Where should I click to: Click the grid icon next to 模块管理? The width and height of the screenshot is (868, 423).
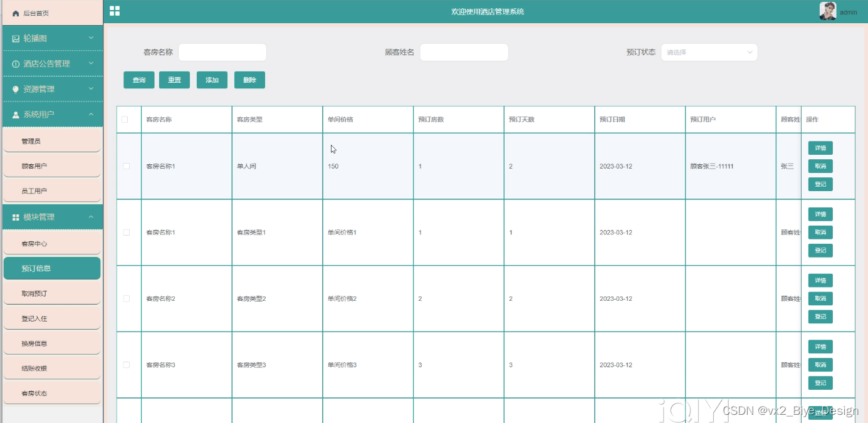[16, 217]
